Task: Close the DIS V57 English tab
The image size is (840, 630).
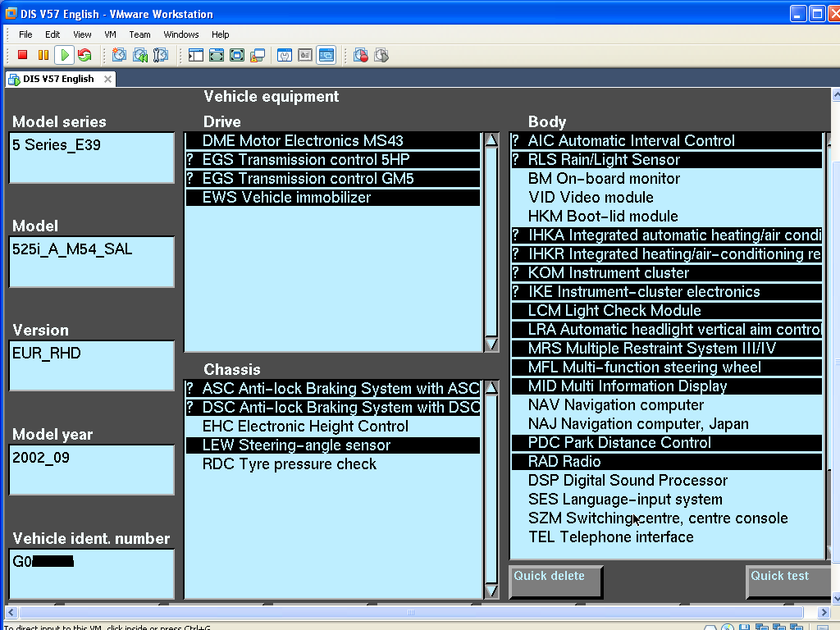Action: 107,80
